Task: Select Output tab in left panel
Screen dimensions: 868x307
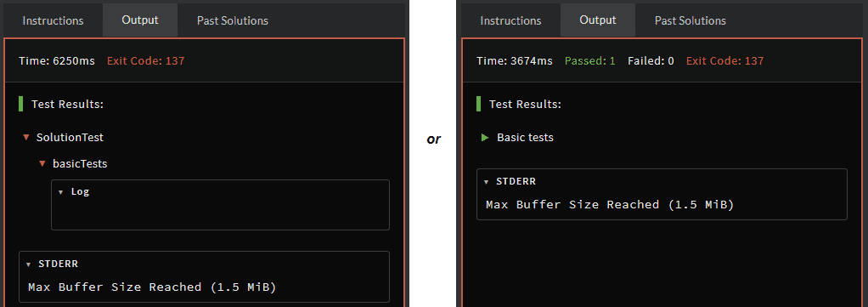Action: [x=140, y=20]
